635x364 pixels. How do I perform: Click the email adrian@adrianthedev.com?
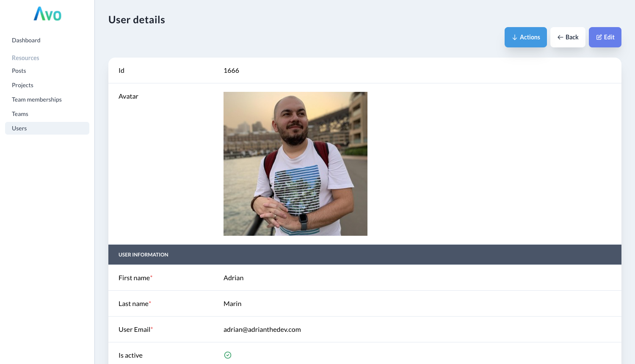[262, 329]
